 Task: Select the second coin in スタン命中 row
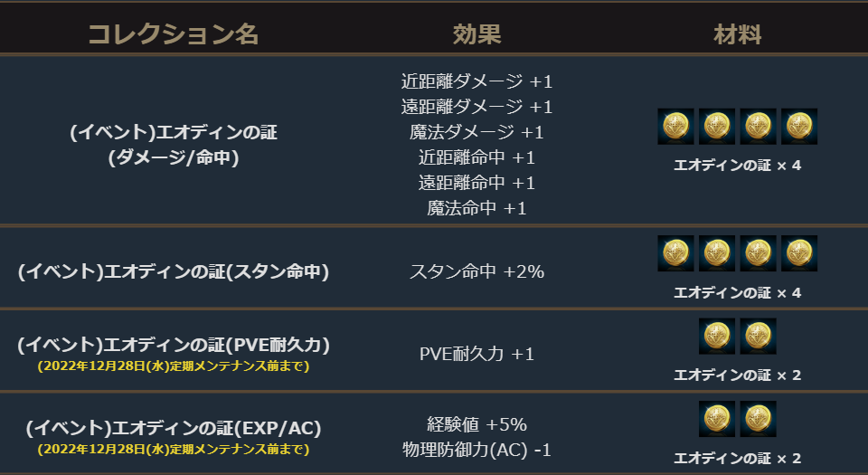coord(717,253)
